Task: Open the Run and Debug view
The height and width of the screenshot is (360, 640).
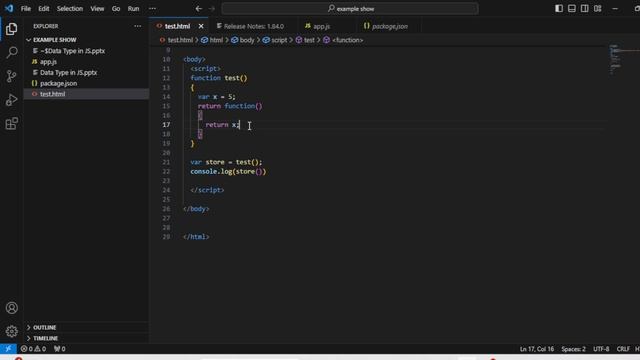Action: [11, 100]
